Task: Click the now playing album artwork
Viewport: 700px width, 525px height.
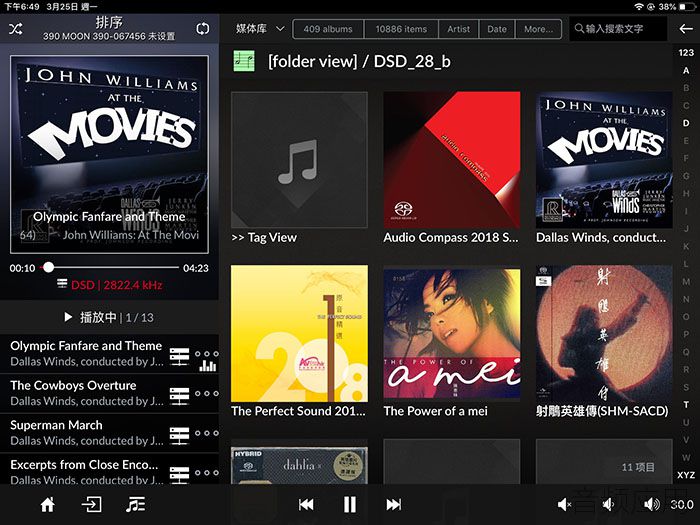Action: point(109,154)
